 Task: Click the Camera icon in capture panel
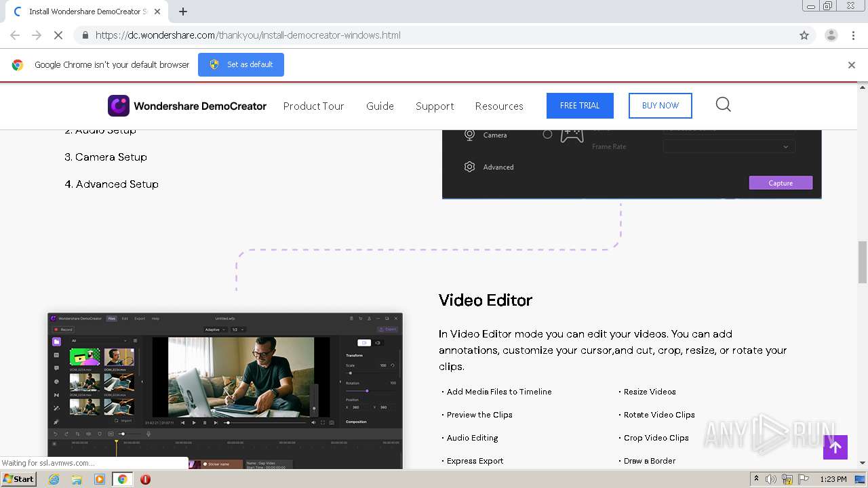[x=469, y=135]
